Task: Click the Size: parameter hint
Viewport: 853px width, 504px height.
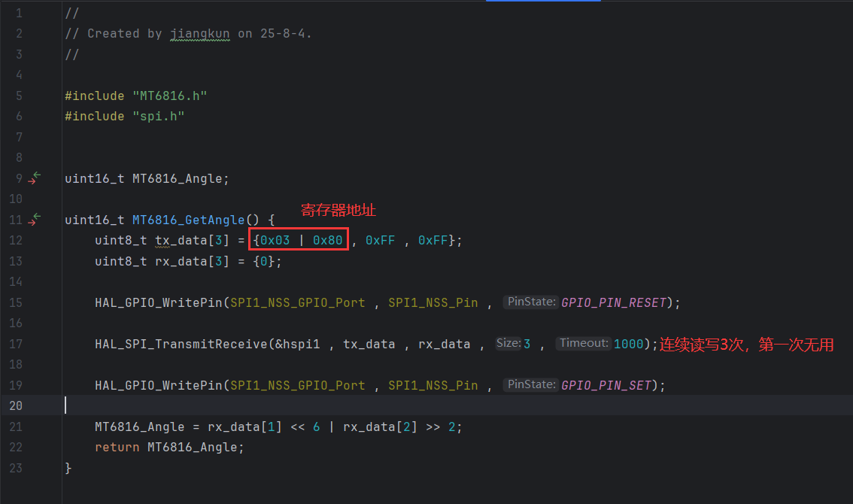Action: (508, 343)
